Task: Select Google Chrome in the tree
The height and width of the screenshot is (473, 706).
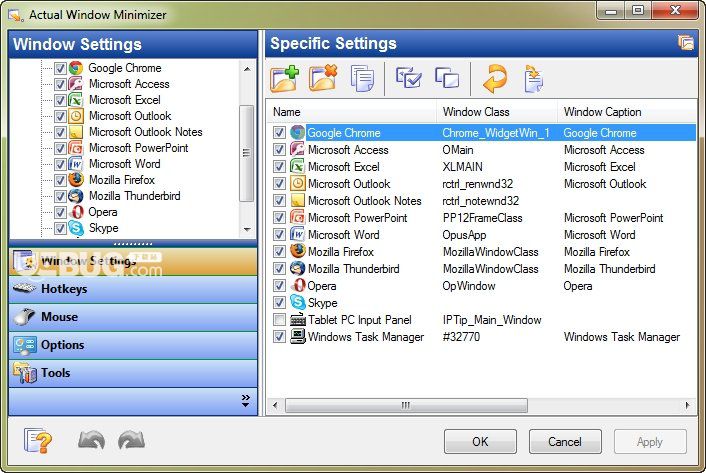Action: pos(125,68)
